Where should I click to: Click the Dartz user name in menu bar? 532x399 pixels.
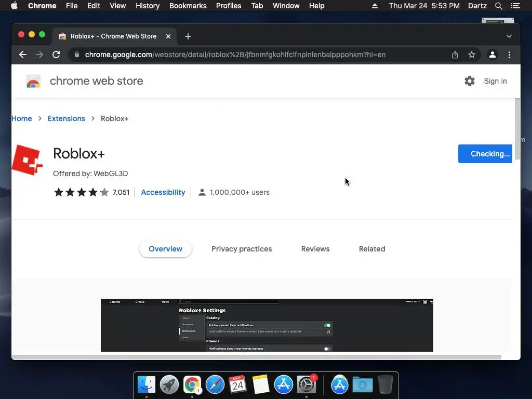pos(477,6)
